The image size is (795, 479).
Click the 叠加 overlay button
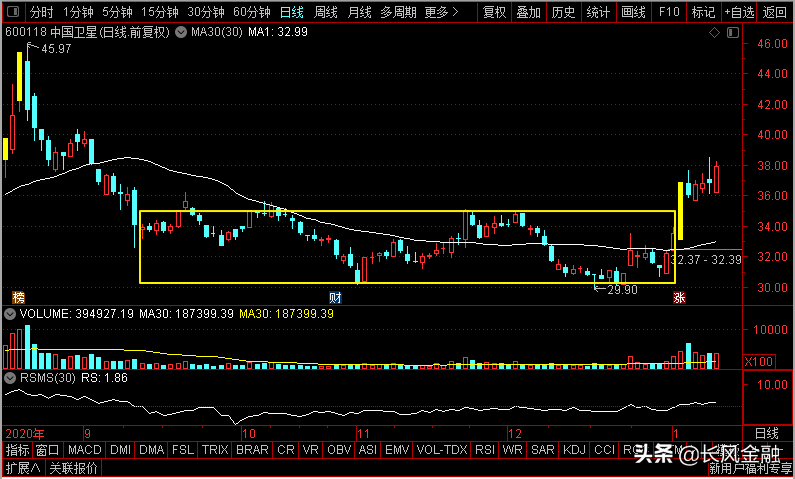529,12
